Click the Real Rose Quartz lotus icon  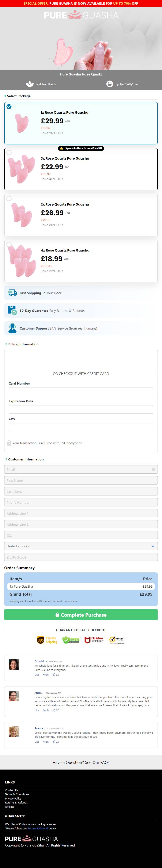pos(30,84)
